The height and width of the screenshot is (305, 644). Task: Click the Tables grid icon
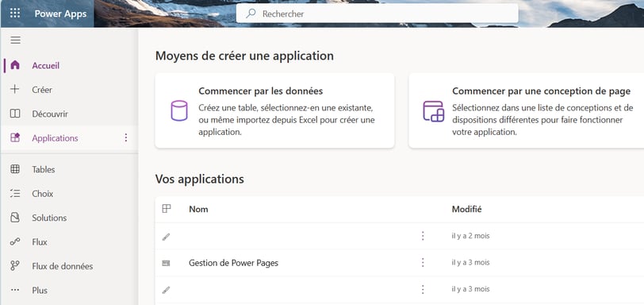click(15, 169)
